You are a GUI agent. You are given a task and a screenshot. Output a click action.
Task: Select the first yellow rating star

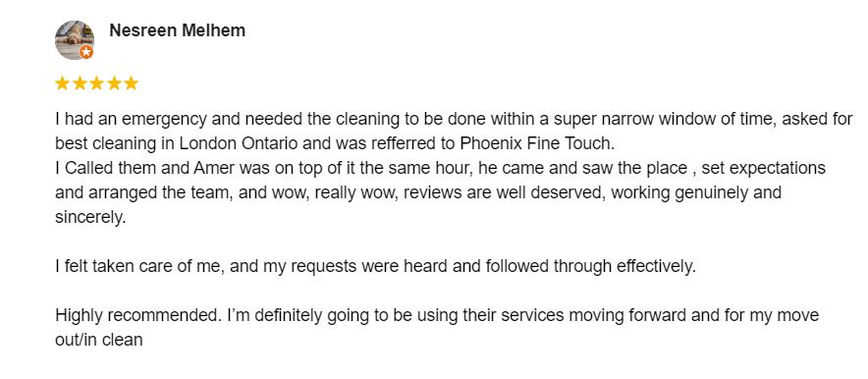coord(63,83)
